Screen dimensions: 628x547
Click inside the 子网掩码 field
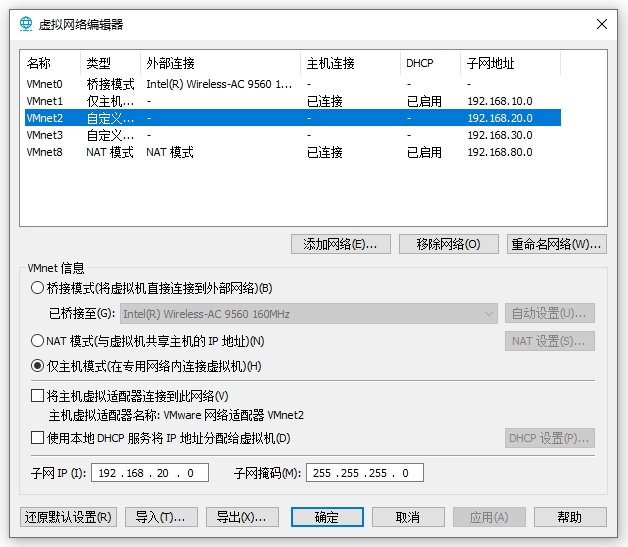click(x=364, y=473)
